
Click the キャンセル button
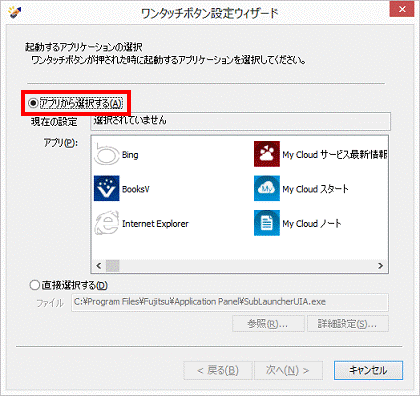(368, 370)
